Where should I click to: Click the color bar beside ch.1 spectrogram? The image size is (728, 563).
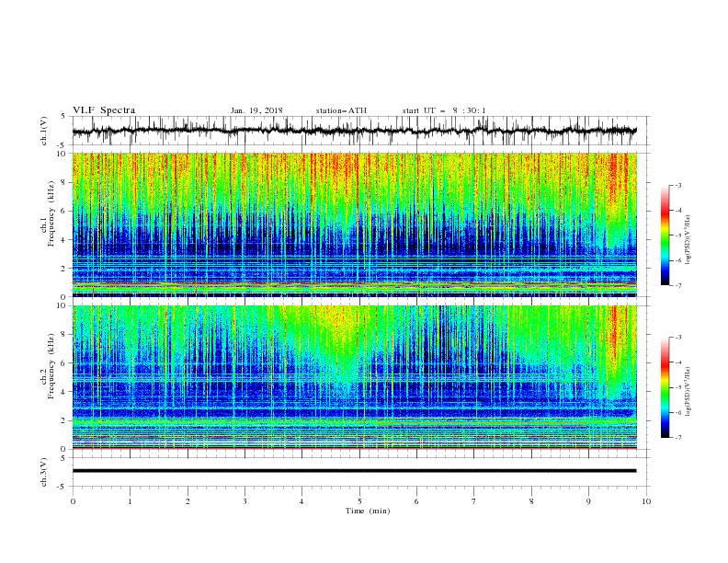[x=665, y=236]
